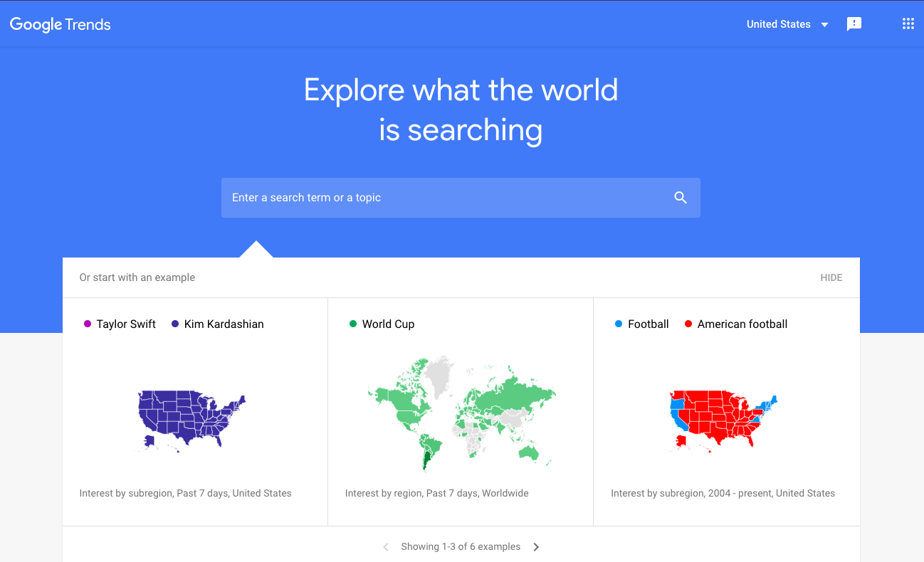Click the World Cup example title

point(388,324)
